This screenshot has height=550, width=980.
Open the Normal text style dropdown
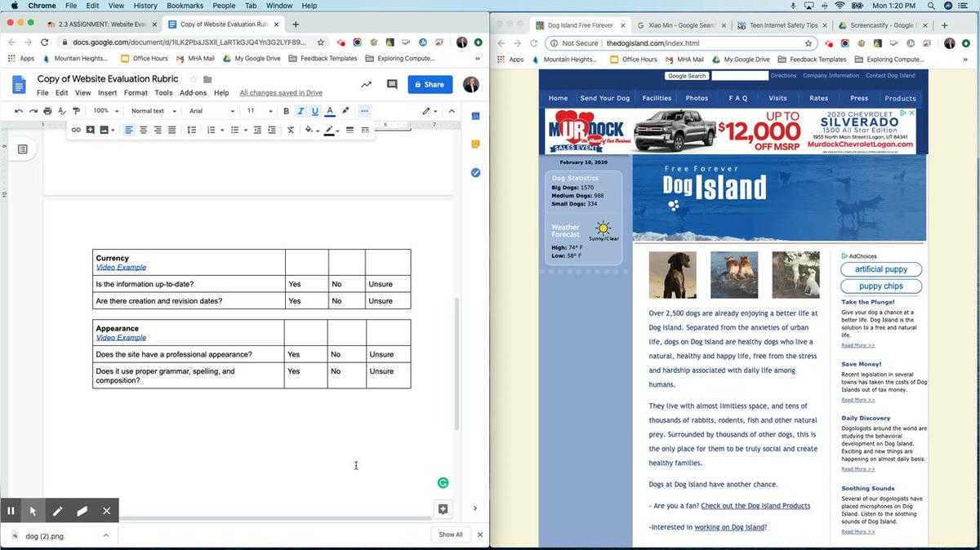(x=152, y=111)
